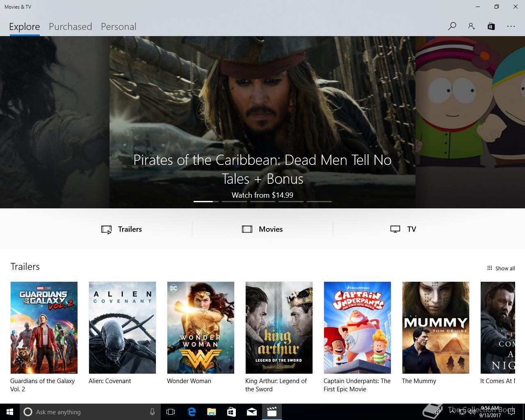
Task: Click the TV monitor icon
Action: coord(395,229)
